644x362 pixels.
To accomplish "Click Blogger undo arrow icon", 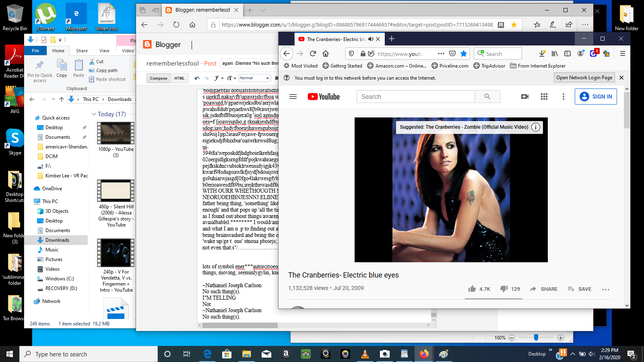I will pyautogui.click(x=197, y=78).
